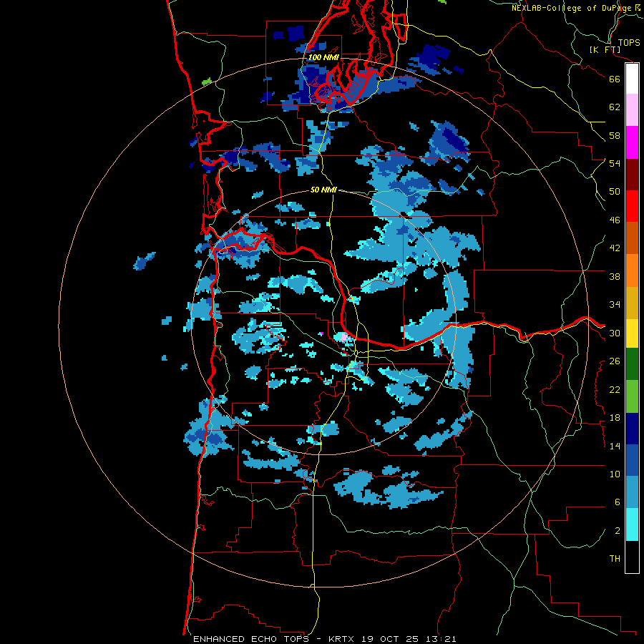Click the TH legend label
644x644 pixels.
(x=615, y=559)
